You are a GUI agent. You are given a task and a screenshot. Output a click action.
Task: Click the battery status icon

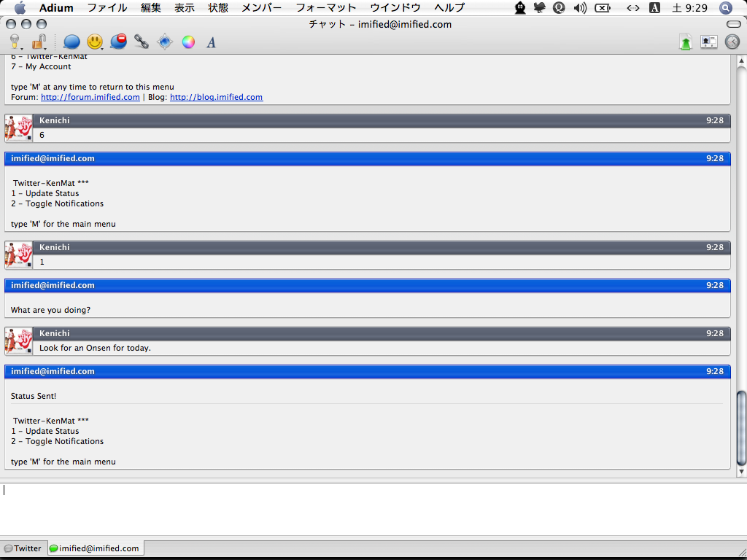603,7
